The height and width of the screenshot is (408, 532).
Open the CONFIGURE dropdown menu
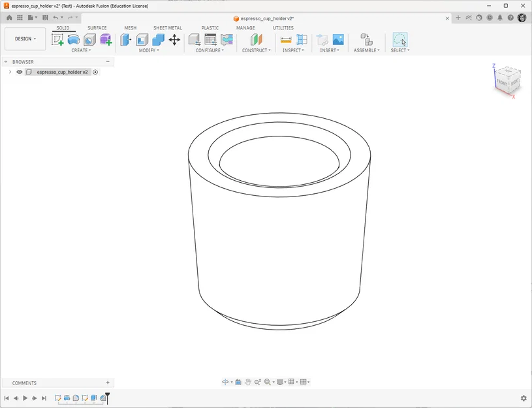pos(210,50)
